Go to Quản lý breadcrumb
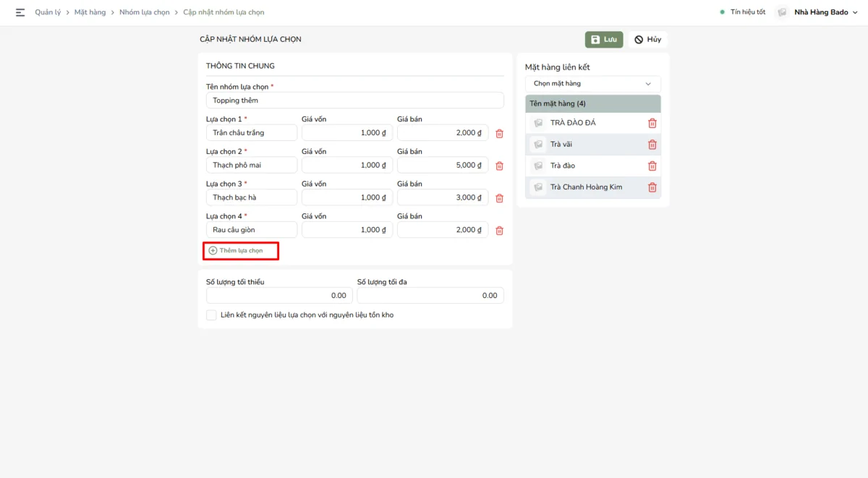This screenshot has width=868, height=478. [x=48, y=12]
